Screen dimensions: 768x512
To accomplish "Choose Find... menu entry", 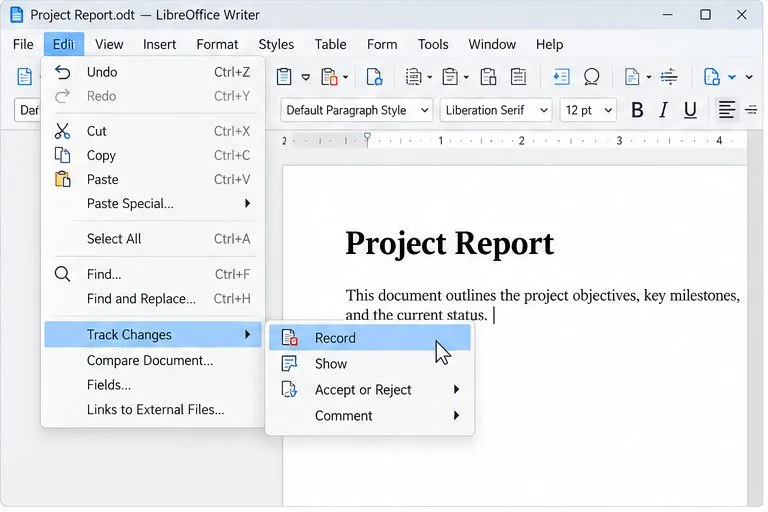I will tap(153, 274).
